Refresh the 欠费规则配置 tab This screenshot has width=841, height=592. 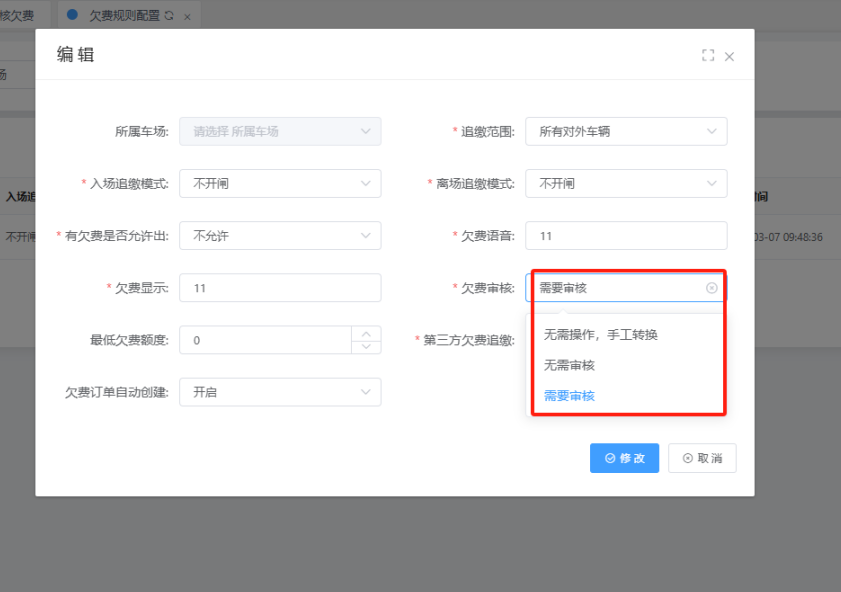click(169, 16)
